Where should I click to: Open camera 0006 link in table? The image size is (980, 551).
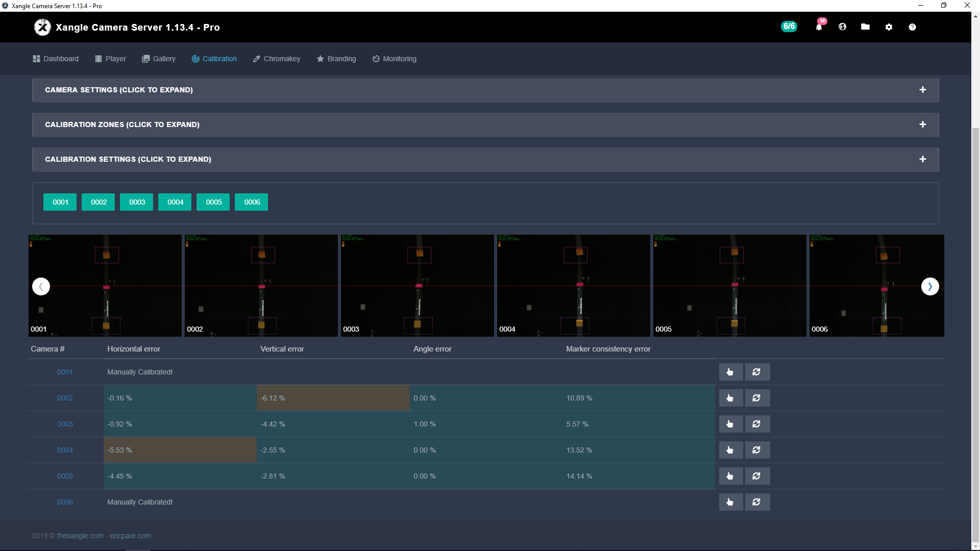coord(65,502)
